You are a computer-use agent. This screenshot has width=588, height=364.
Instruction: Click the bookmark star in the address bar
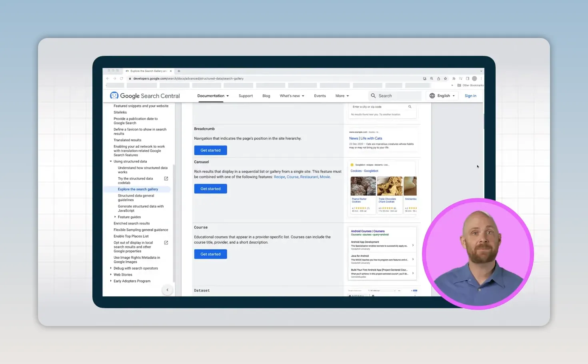[x=445, y=78]
